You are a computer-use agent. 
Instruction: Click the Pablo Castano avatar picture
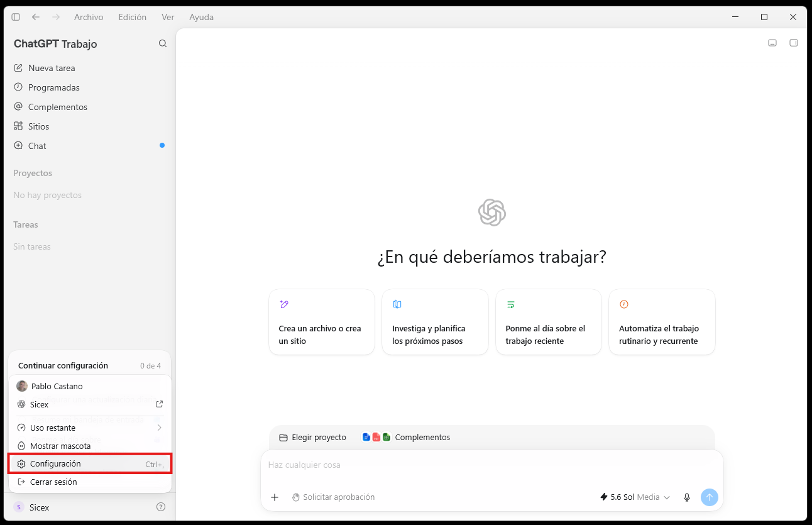coord(22,386)
